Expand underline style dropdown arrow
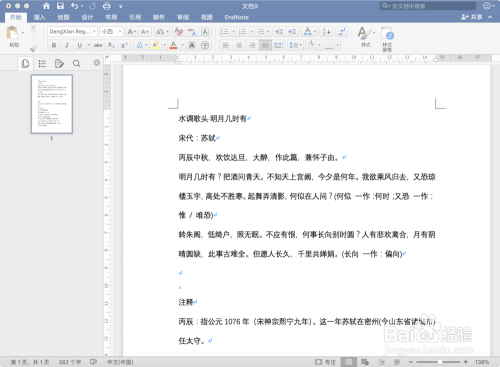Image resolution: width=500 pixels, height=367 pixels. click(89, 45)
